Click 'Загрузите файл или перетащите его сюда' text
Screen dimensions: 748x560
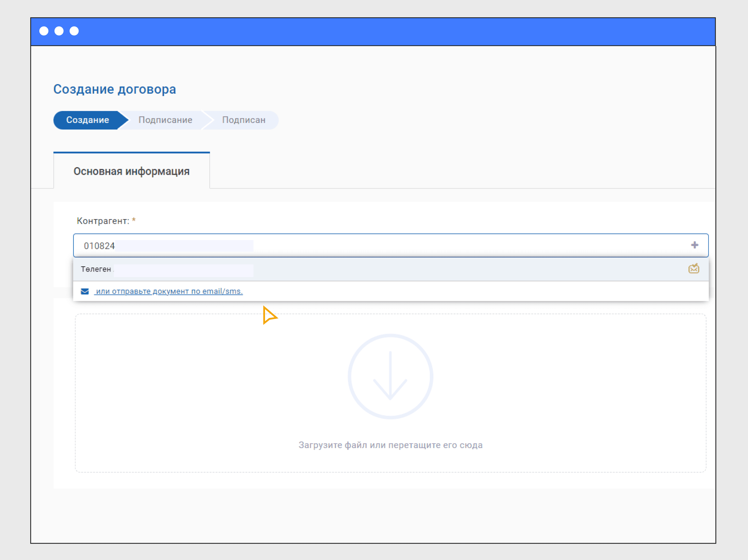pos(390,445)
